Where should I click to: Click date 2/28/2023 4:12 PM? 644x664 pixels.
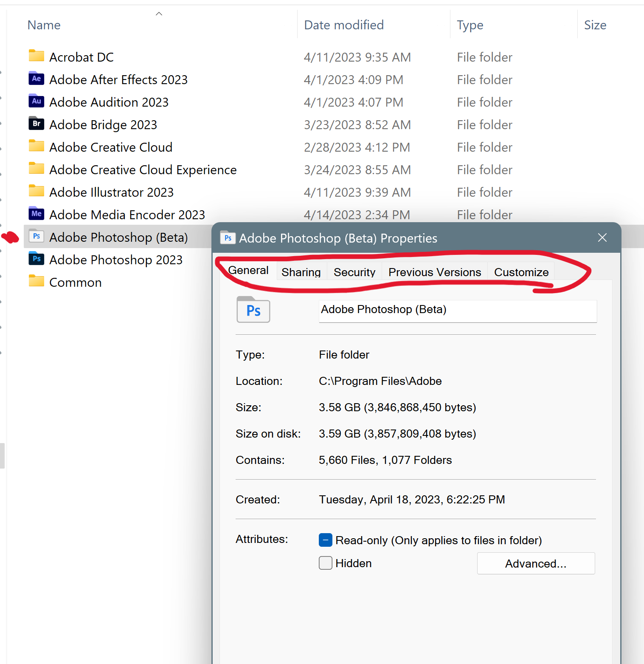click(x=357, y=147)
